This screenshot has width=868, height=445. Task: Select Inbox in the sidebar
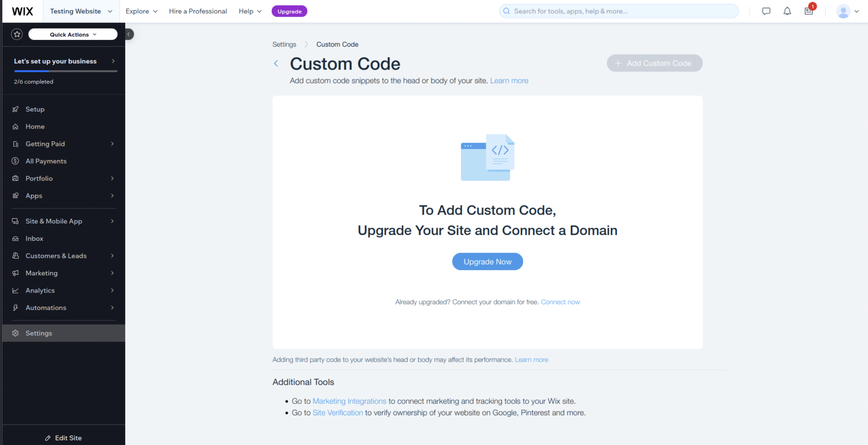tap(63, 238)
